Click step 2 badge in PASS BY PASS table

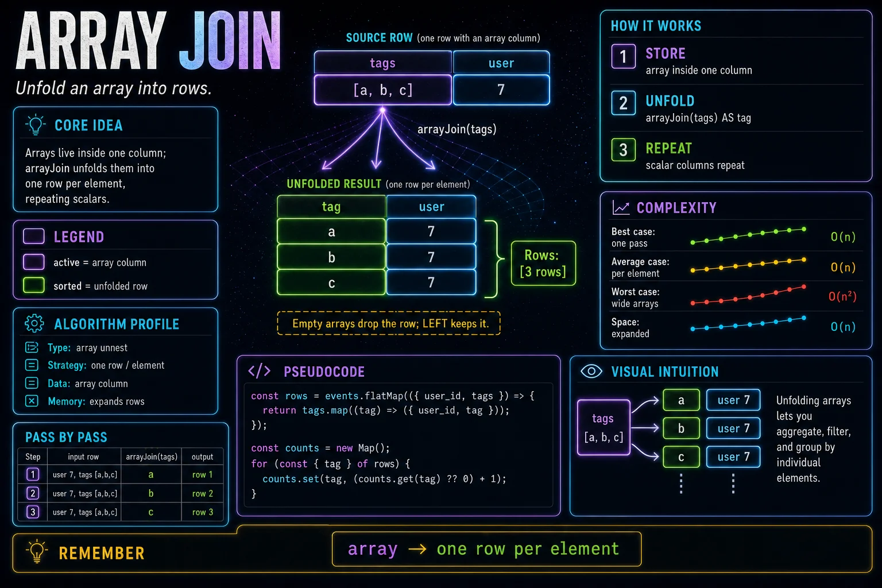[33, 493]
